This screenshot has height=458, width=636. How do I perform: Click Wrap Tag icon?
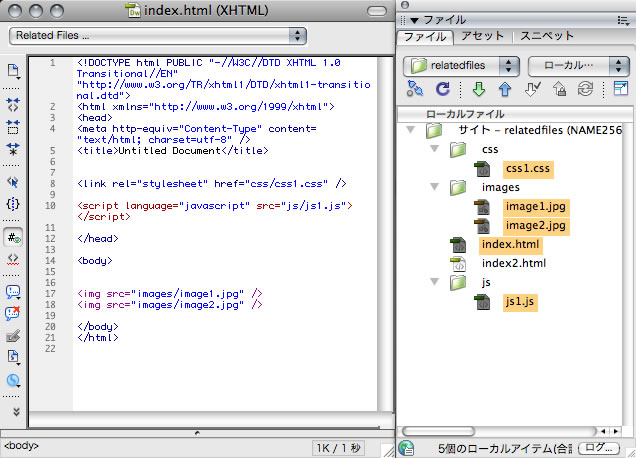pos(13,336)
